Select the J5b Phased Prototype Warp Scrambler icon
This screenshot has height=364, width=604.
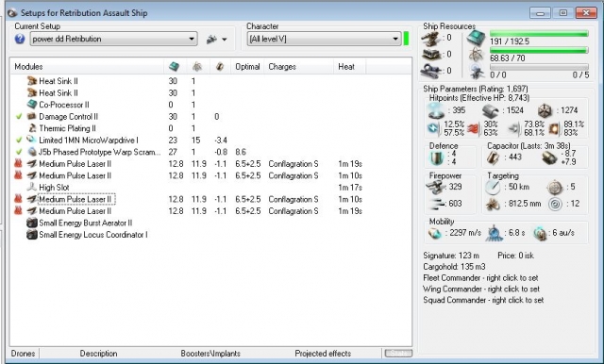coord(31,152)
